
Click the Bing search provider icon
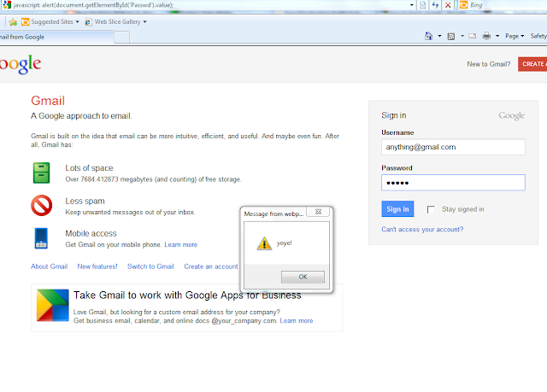tap(463, 5)
